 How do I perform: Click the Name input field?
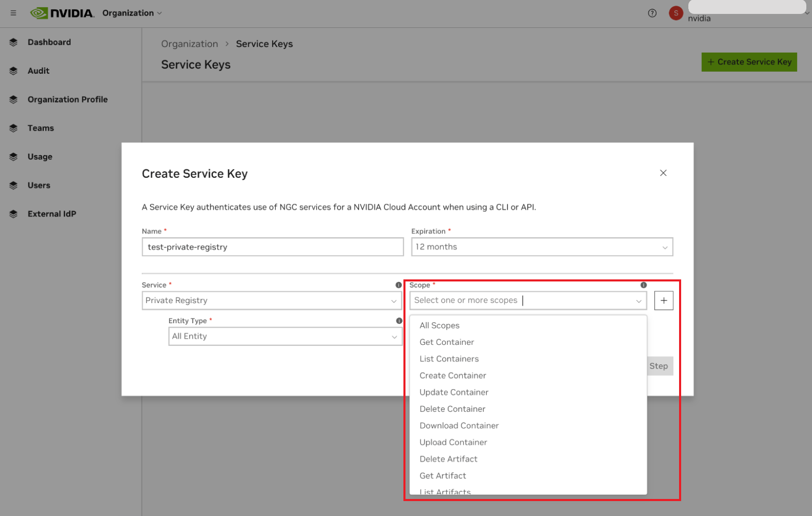[273, 247]
